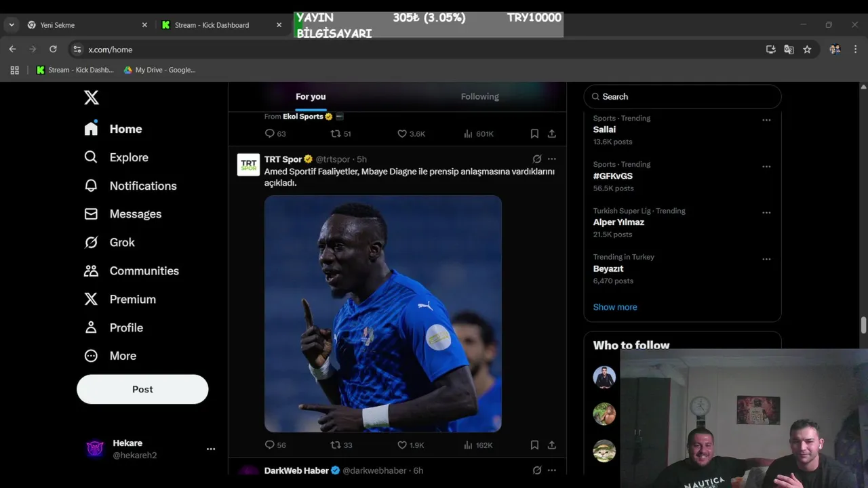Repost the Ekol Sports post (51)
Screen dimensions: 868x488
[340, 134]
